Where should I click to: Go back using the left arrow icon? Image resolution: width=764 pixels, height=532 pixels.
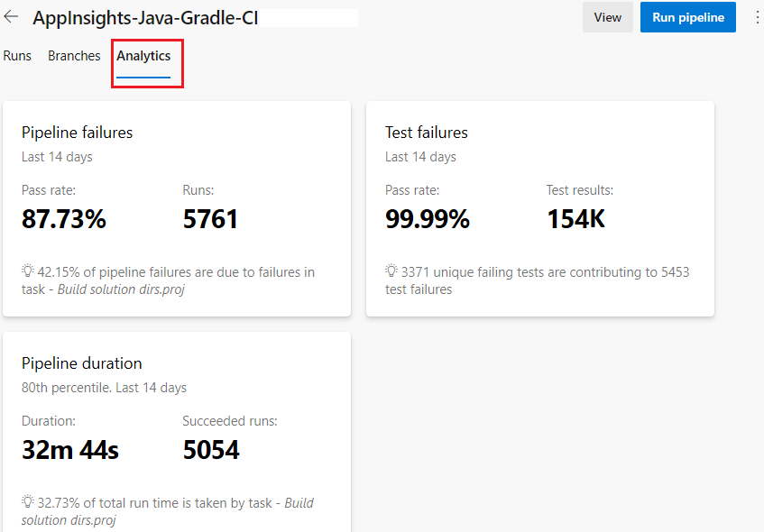click(11, 17)
